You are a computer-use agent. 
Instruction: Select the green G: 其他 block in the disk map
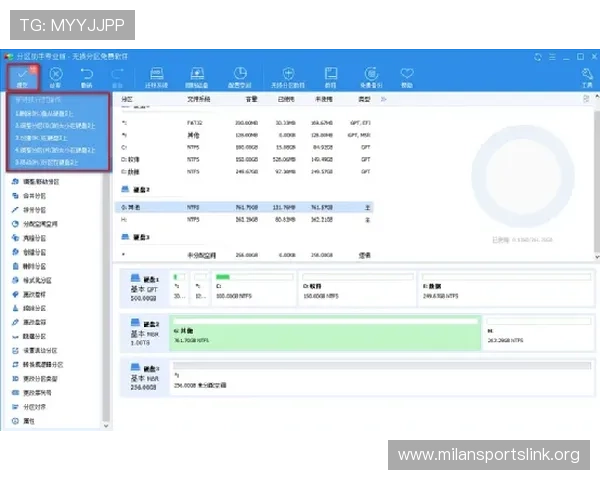tap(325, 333)
